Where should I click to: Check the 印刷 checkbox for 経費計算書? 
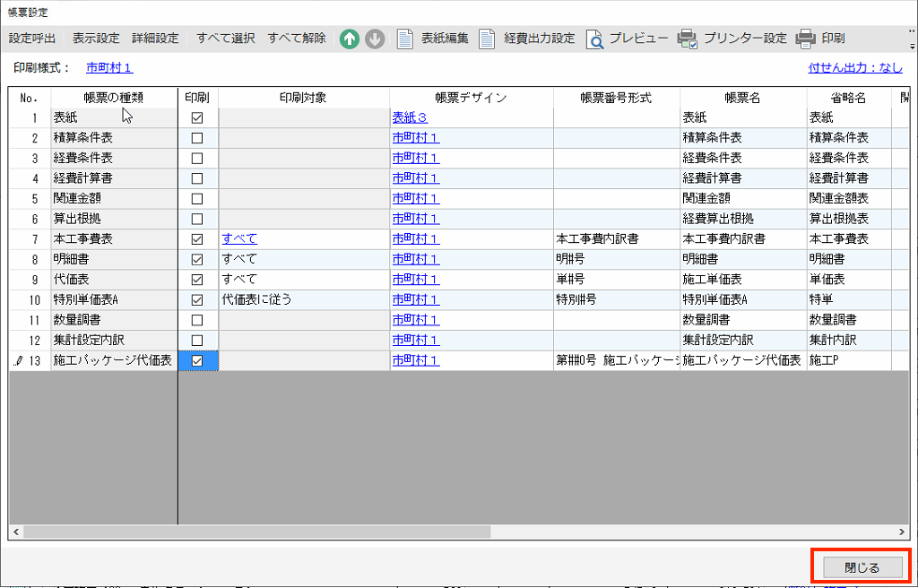coord(197,178)
